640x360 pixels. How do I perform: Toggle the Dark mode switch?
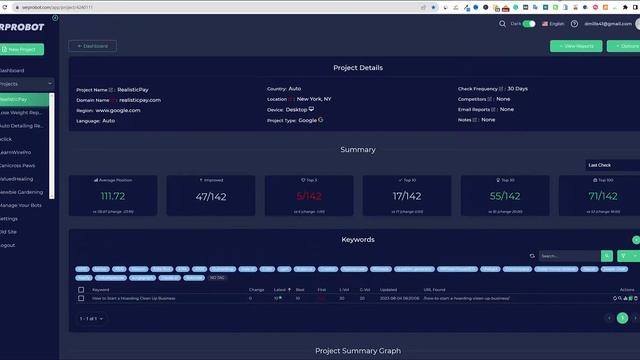(529, 24)
